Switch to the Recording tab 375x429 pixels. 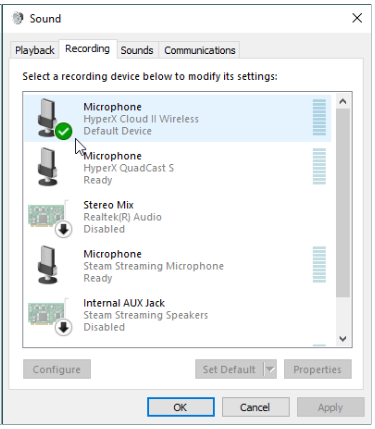88,49
